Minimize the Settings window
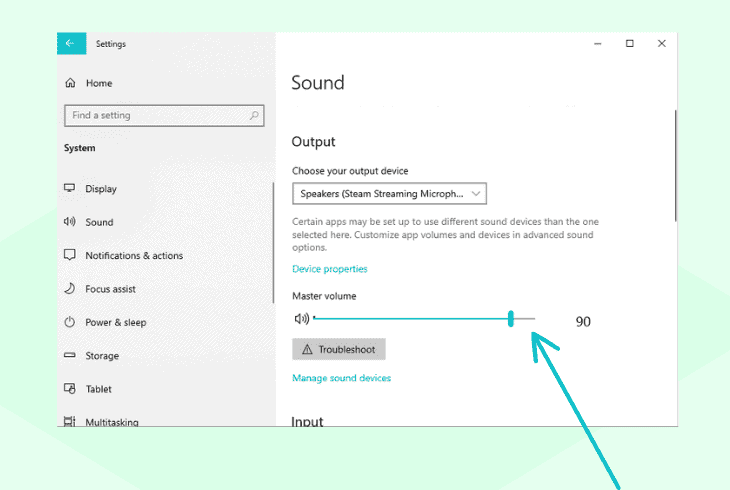Viewport: 730px width, 490px height. pos(598,44)
